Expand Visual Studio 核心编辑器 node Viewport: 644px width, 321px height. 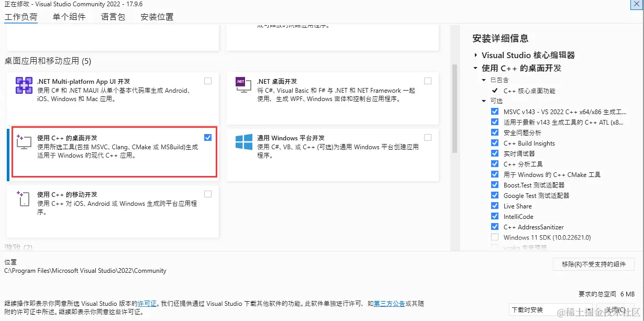tap(475, 55)
